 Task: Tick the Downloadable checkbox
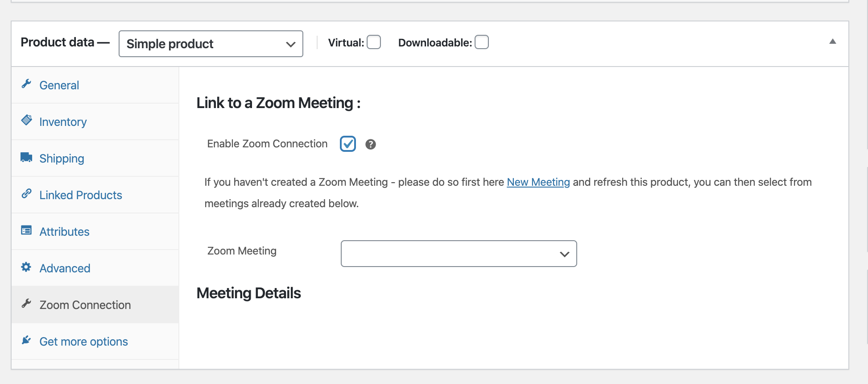pos(482,42)
